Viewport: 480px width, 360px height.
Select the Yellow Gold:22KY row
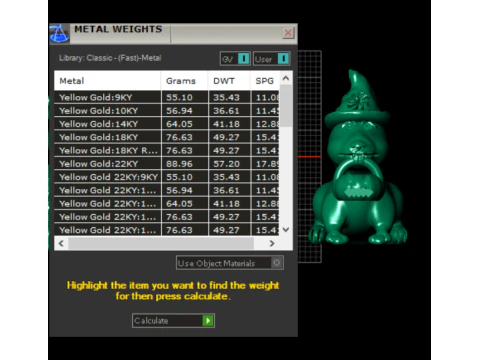pyautogui.click(x=167, y=164)
